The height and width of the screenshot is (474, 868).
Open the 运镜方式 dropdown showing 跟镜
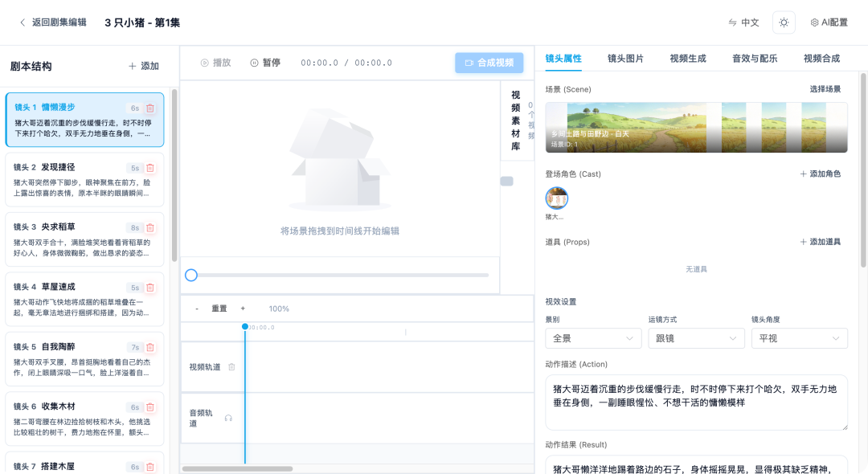pos(696,338)
